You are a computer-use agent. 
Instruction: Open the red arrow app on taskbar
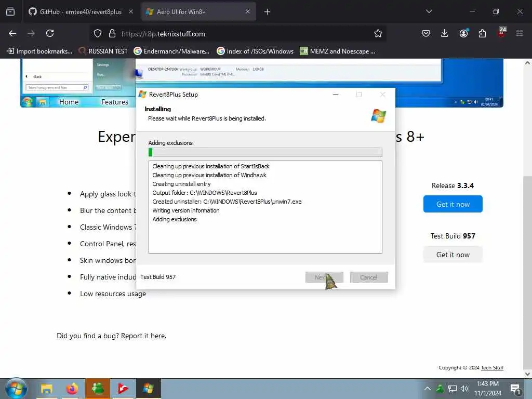click(123, 389)
